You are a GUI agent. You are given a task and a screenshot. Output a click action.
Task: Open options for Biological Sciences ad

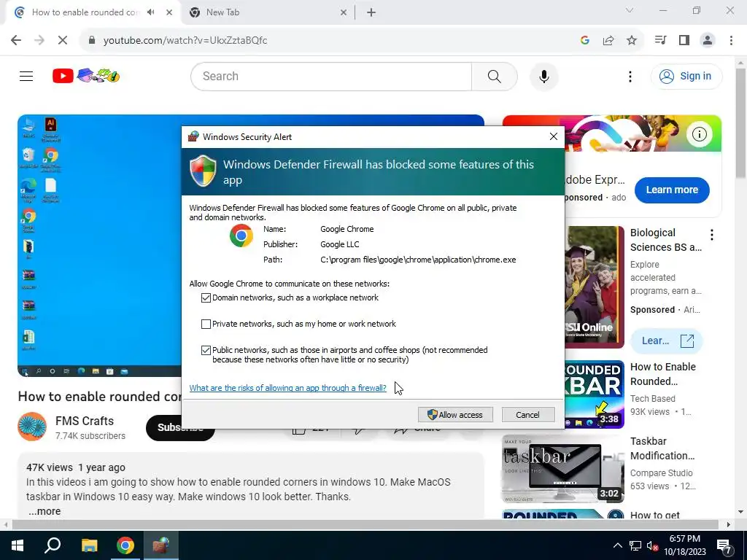click(x=712, y=234)
